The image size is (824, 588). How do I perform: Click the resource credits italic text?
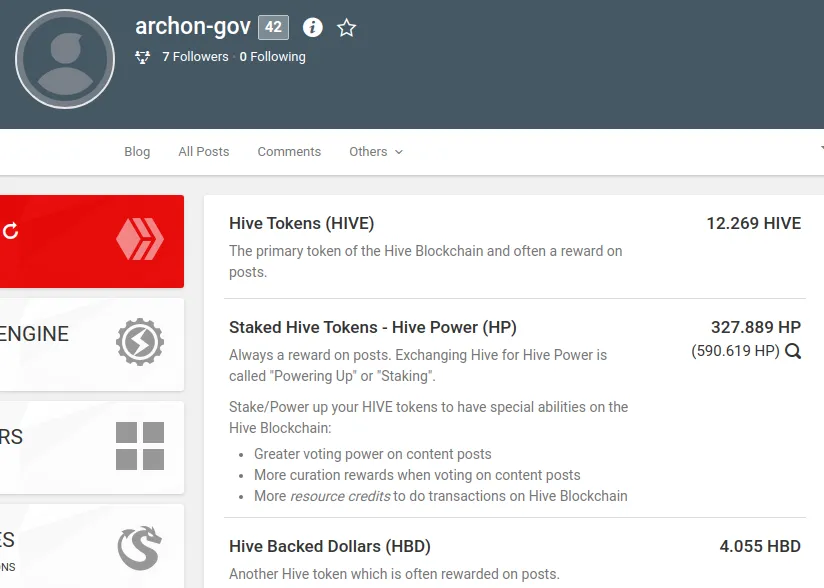[x=340, y=496]
